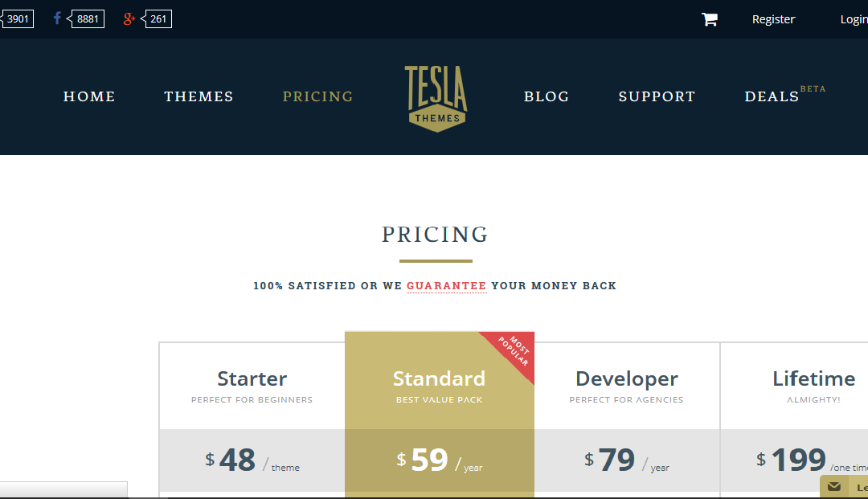The image size is (868, 499).
Task: Click the 3901 follower count badge
Action: tap(18, 18)
